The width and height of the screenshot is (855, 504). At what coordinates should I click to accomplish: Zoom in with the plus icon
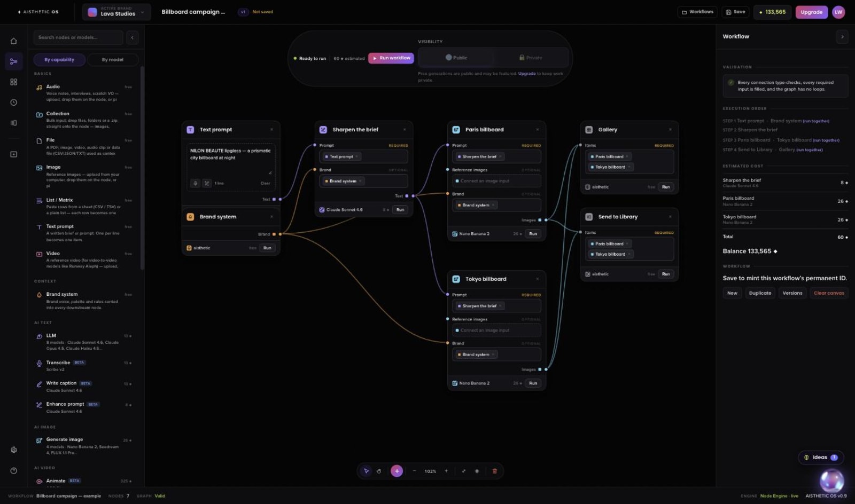[446, 471]
